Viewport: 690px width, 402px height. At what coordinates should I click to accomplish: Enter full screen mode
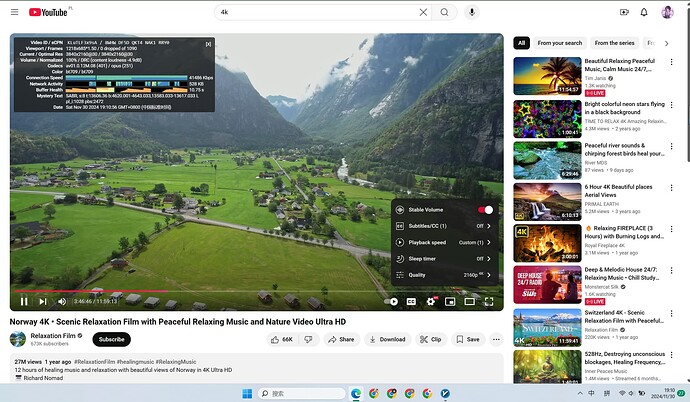click(x=489, y=301)
